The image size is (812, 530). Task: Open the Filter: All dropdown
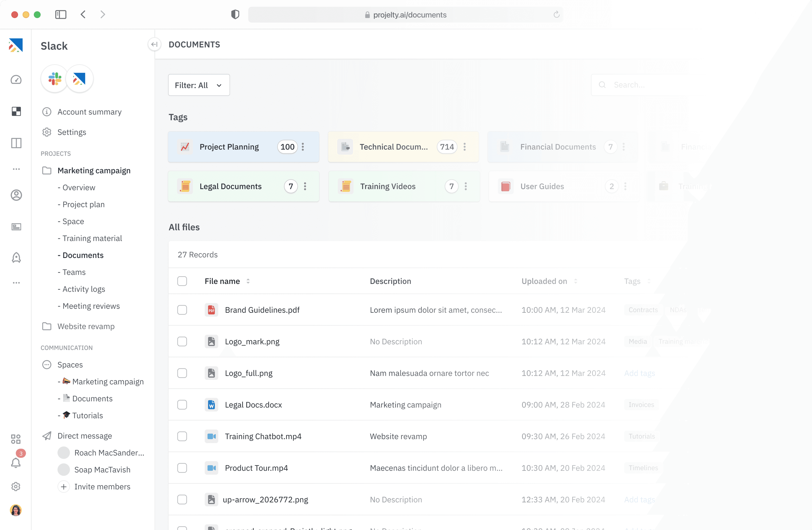pyautogui.click(x=199, y=85)
